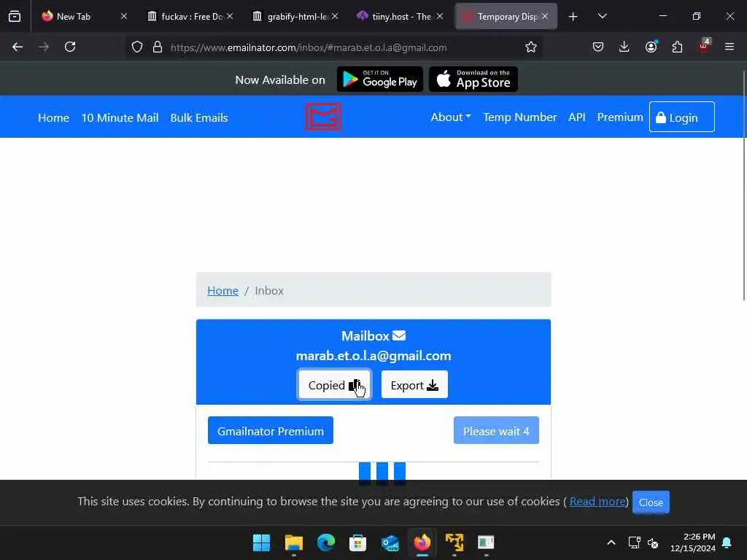
Task: Click the marab.et.o.l.a@gmail.com mailbox address
Action: pyautogui.click(x=373, y=356)
